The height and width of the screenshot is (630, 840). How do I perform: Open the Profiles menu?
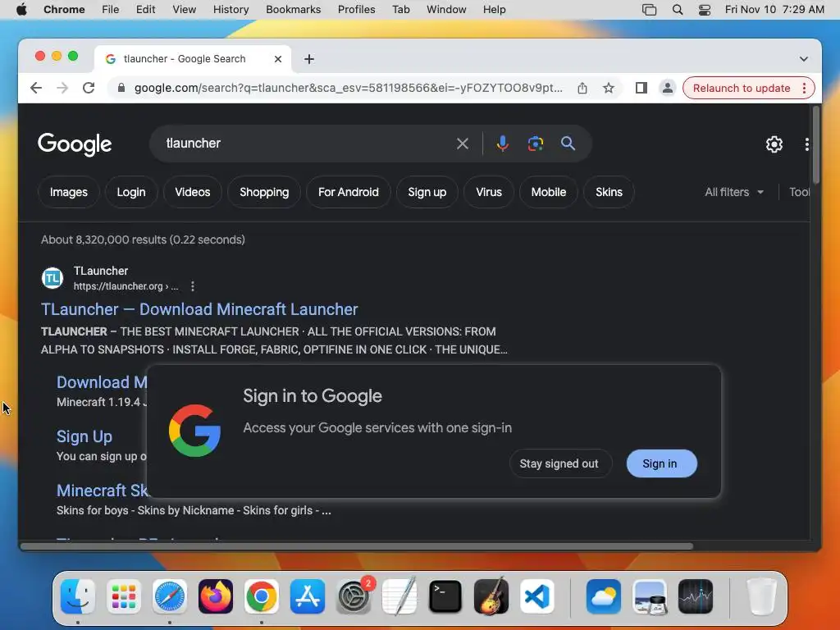[356, 10]
